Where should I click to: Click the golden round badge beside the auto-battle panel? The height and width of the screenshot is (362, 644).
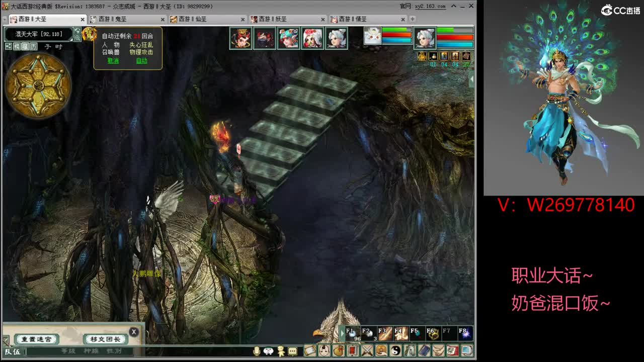[x=89, y=34]
